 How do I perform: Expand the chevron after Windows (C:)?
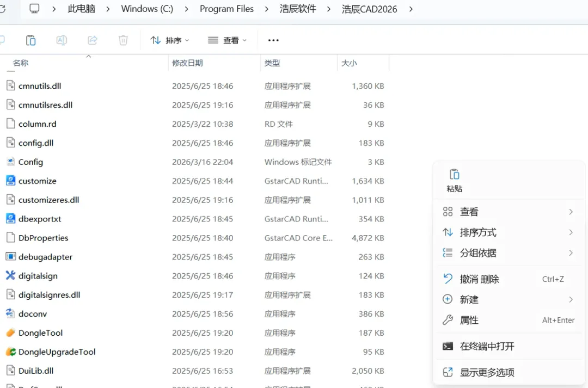tap(186, 9)
